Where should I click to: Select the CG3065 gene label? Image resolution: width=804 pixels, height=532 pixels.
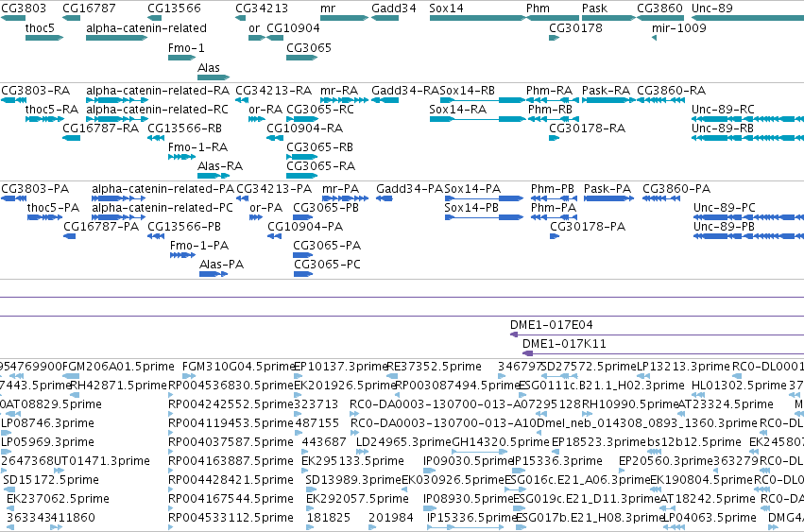[309, 48]
